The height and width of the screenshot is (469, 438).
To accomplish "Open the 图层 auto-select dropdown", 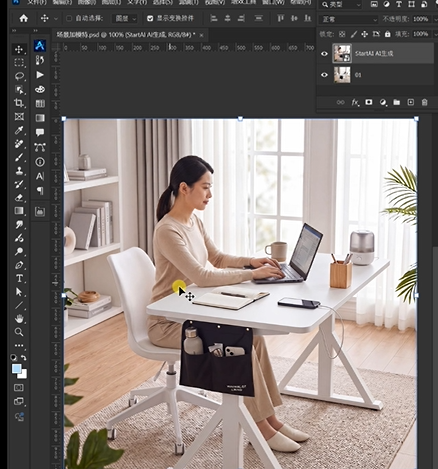I will 125,19.
